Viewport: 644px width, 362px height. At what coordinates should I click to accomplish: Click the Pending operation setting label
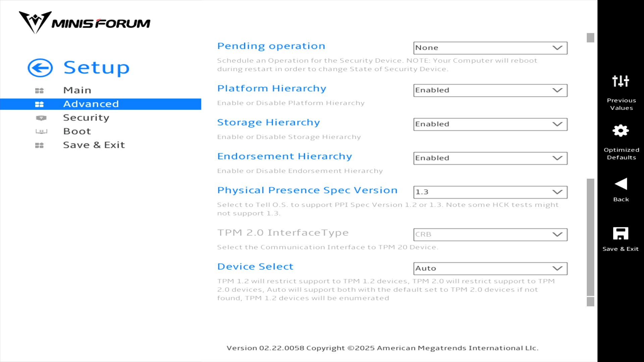[271, 46]
